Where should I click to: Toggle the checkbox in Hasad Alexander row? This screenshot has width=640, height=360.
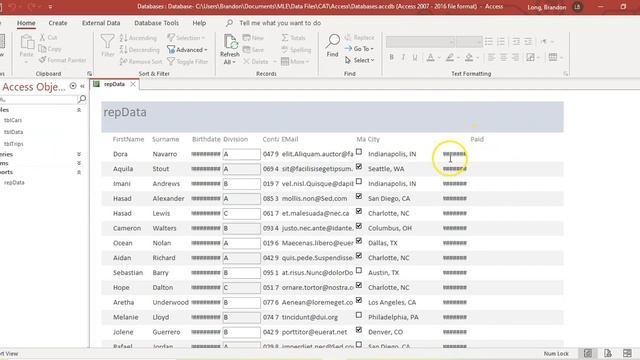pyautogui.click(x=359, y=196)
